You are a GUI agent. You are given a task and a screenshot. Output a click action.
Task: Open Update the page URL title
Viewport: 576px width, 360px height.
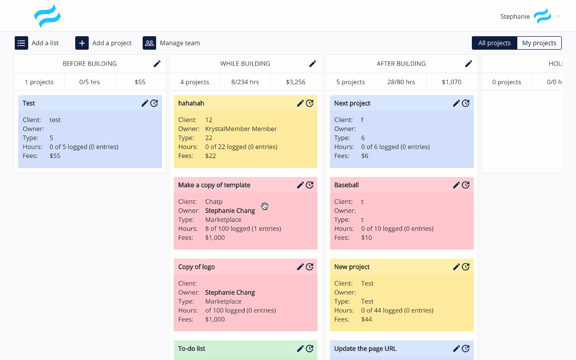[x=365, y=349]
